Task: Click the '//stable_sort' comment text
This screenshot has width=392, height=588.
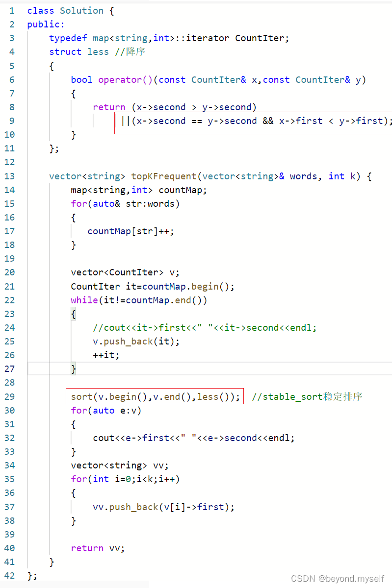Action: (307, 396)
